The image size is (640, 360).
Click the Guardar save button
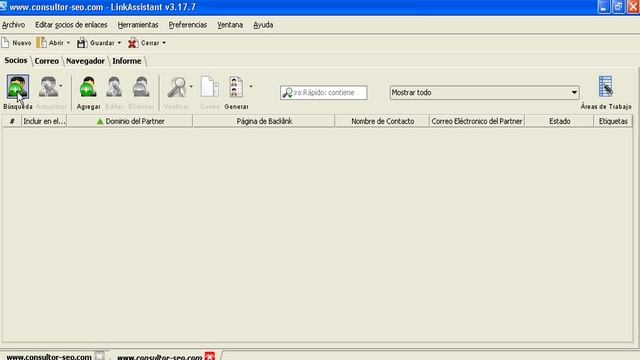(96, 42)
